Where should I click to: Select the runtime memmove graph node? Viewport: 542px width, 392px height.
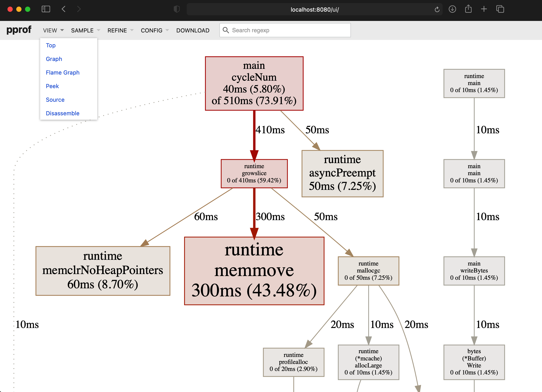pyautogui.click(x=254, y=271)
